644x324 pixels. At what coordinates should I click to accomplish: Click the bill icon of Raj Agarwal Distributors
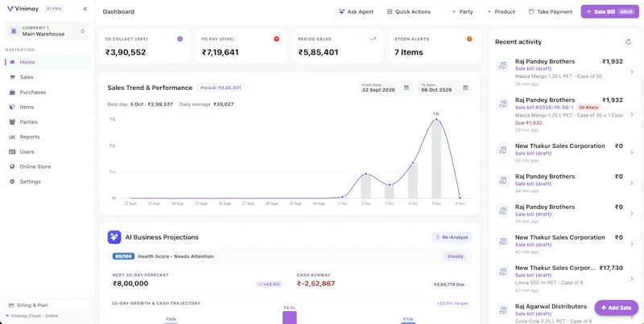[502, 310]
